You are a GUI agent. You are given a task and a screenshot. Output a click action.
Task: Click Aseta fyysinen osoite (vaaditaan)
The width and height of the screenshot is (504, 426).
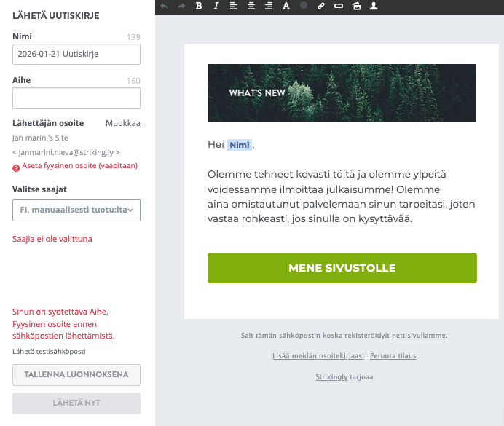pos(79,165)
